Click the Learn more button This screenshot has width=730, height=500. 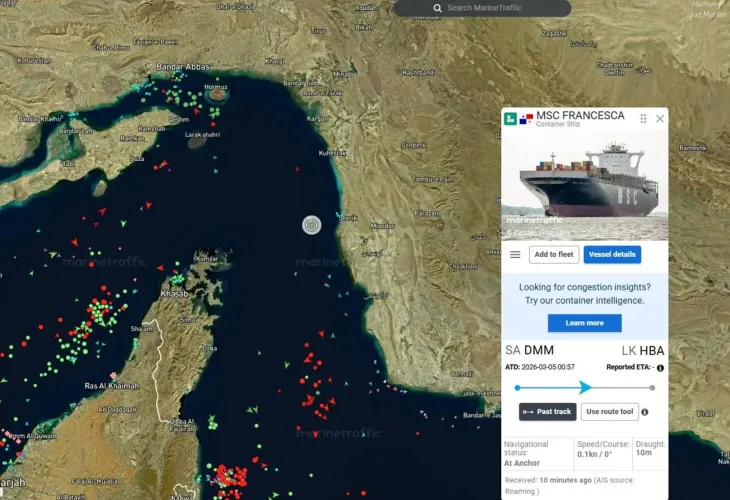pos(584,323)
